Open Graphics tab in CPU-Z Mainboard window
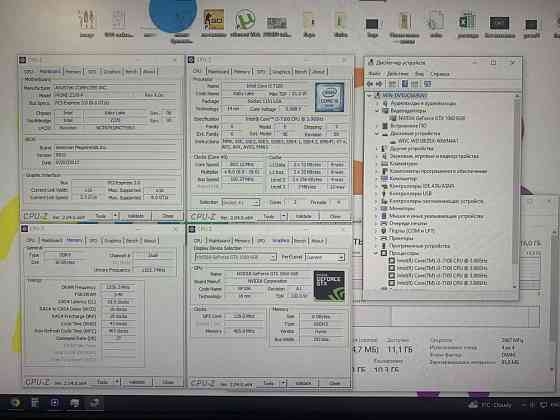The width and height of the screenshot is (560, 420). coord(112,72)
